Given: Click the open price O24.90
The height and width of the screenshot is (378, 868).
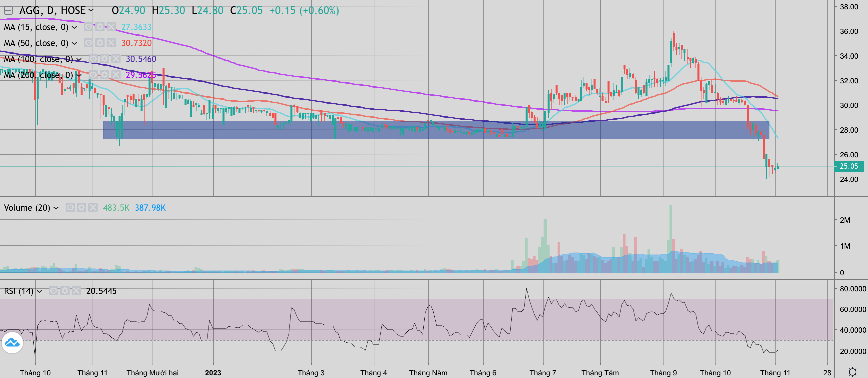Looking at the screenshot, I should (x=128, y=10).
